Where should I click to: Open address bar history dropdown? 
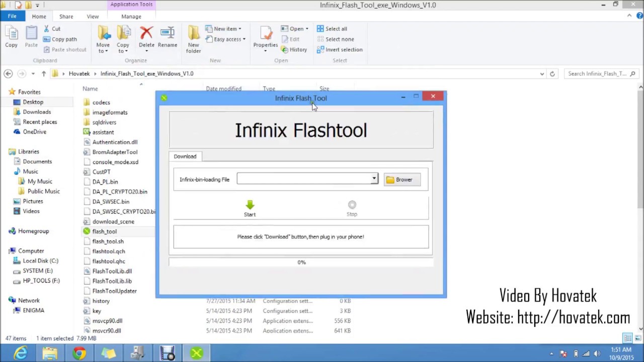[542, 73]
